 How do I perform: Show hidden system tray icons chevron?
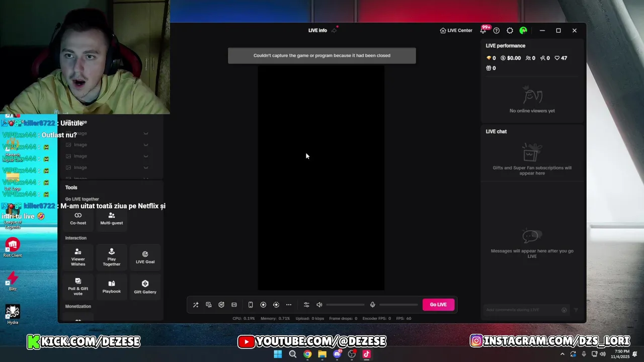point(562,354)
